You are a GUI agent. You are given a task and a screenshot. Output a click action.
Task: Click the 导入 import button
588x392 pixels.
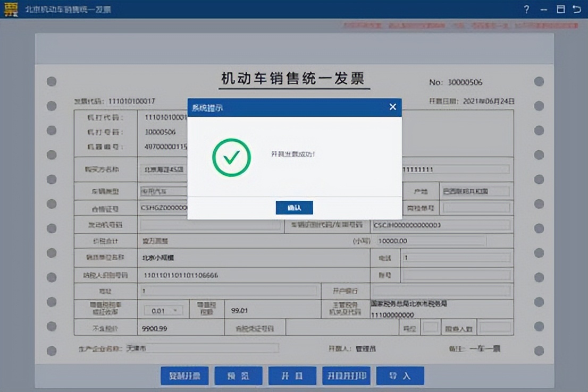coord(400,376)
